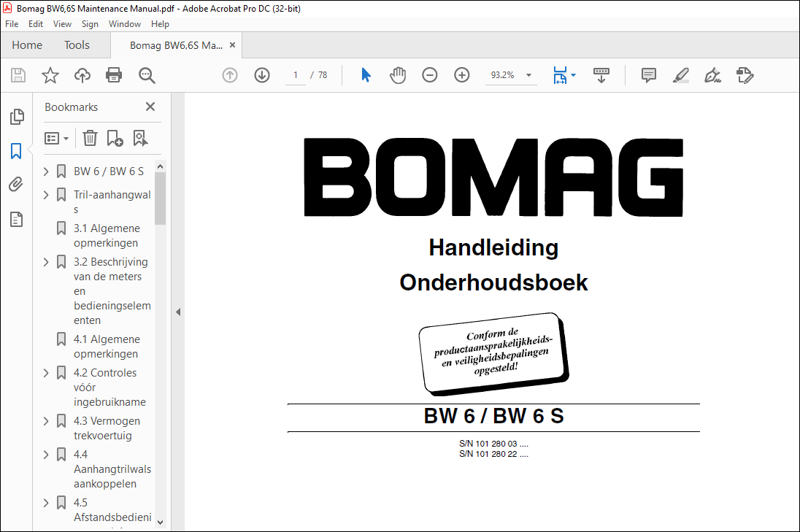Viewport: 800px width, 532px height.
Task: Open bookmark 3.1 Algemene opmerkingen
Action: (106, 236)
